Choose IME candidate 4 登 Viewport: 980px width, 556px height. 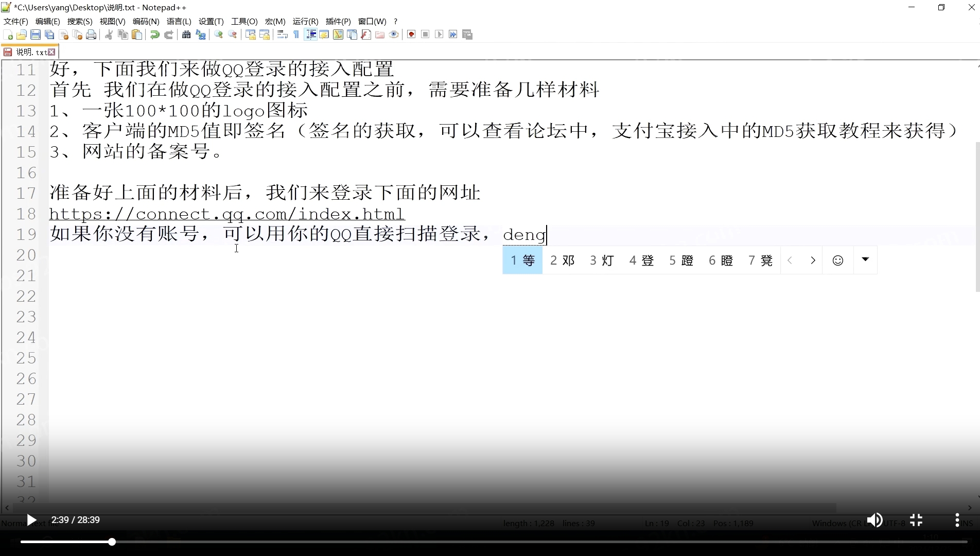pos(641,260)
